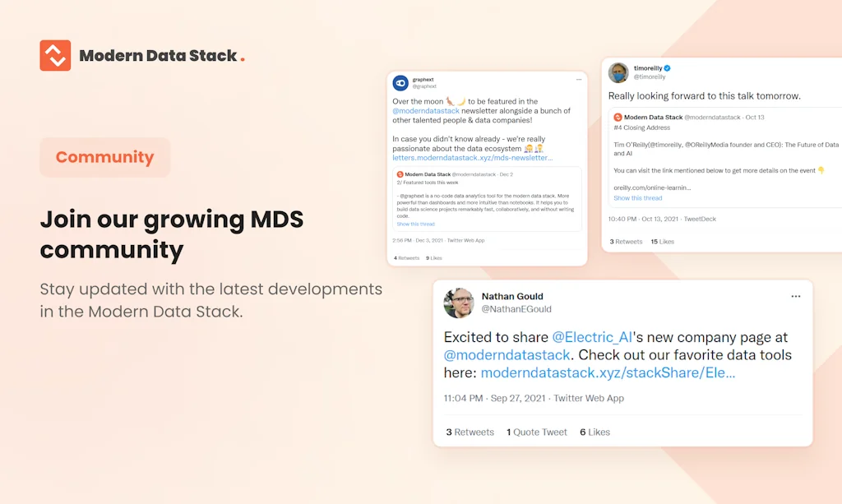This screenshot has height=504, width=842.
Task: Click the Modern Data Stack icon in timoreilly's quoted tweet
Action: [x=618, y=117]
